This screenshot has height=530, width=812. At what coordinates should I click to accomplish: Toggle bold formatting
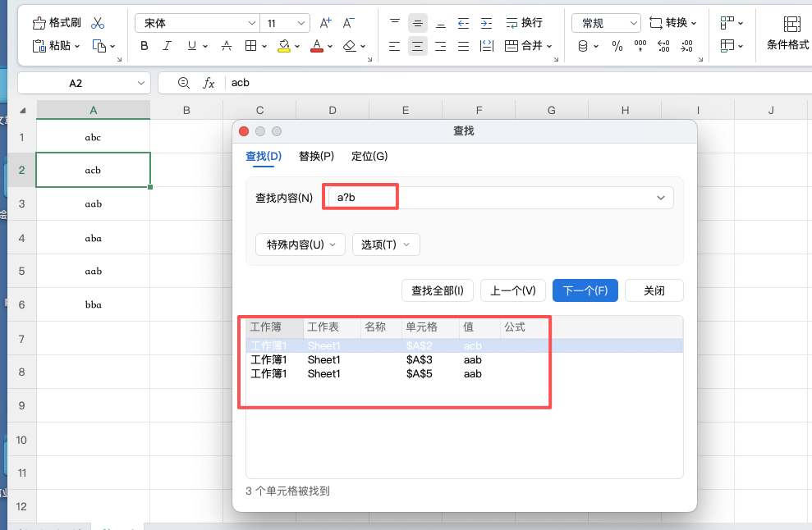point(144,46)
